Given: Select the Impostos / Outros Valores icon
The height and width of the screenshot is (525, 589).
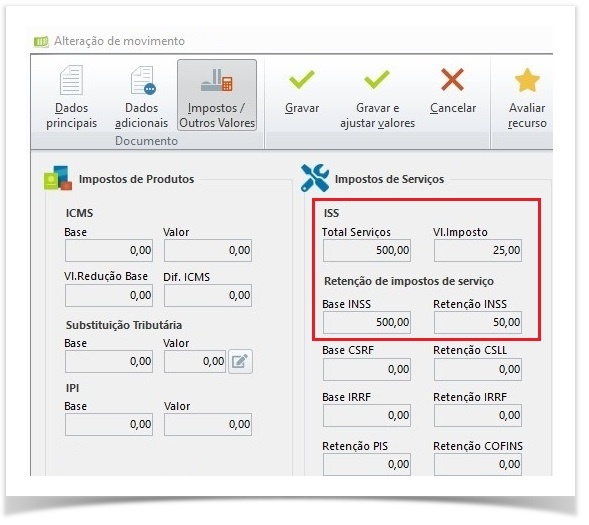Looking at the screenshot, I should [217, 80].
